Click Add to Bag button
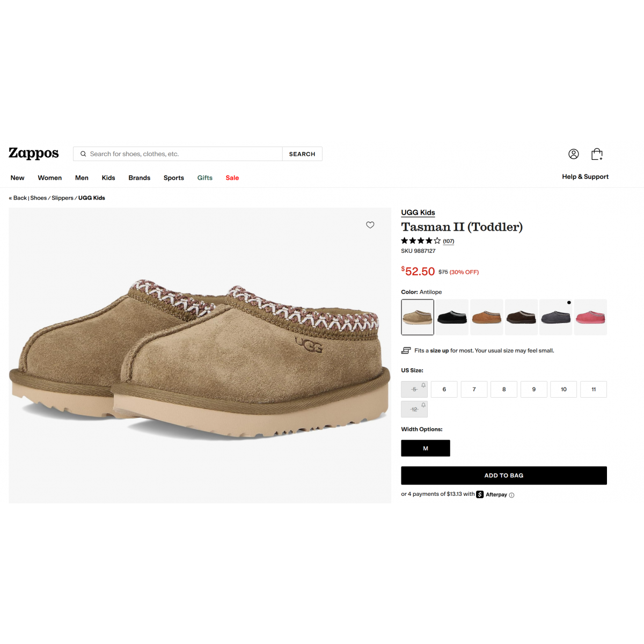This screenshot has height=644, width=644. tap(504, 475)
